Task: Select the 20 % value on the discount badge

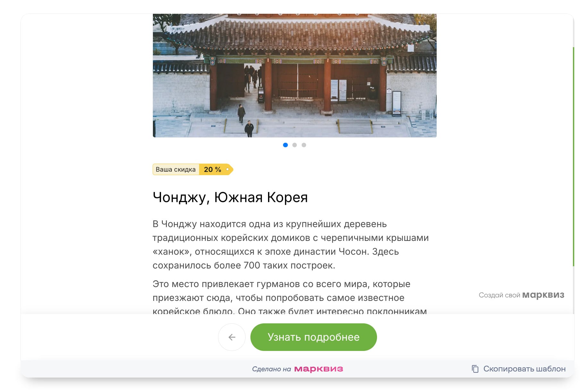Action: click(x=212, y=169)
